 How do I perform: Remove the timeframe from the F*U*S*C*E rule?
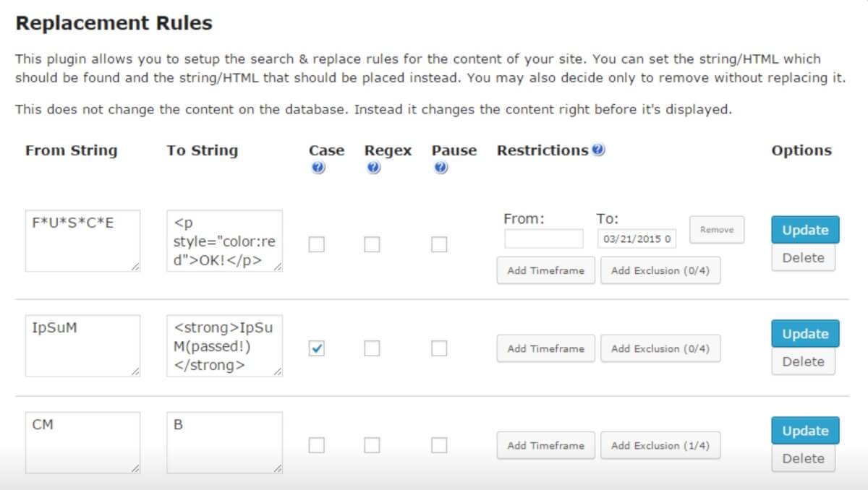point(717,229)
